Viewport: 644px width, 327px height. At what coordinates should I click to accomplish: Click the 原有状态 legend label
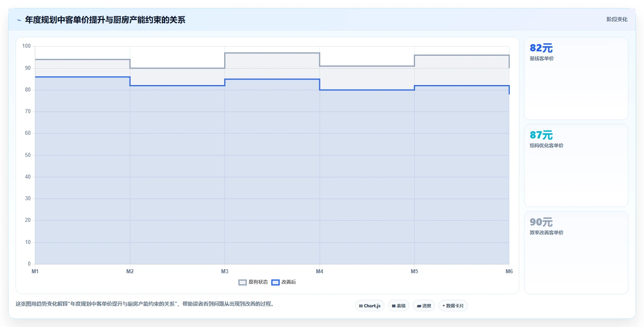click(x=258, y=282)
